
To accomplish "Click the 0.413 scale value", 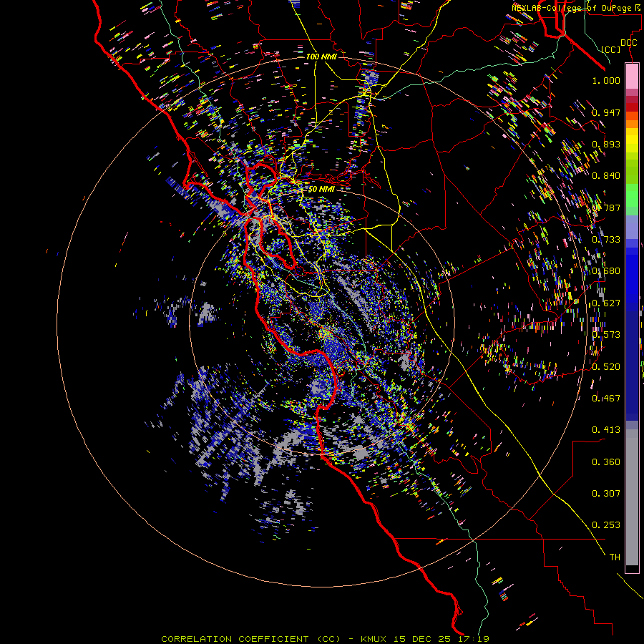I will (606, 430).
